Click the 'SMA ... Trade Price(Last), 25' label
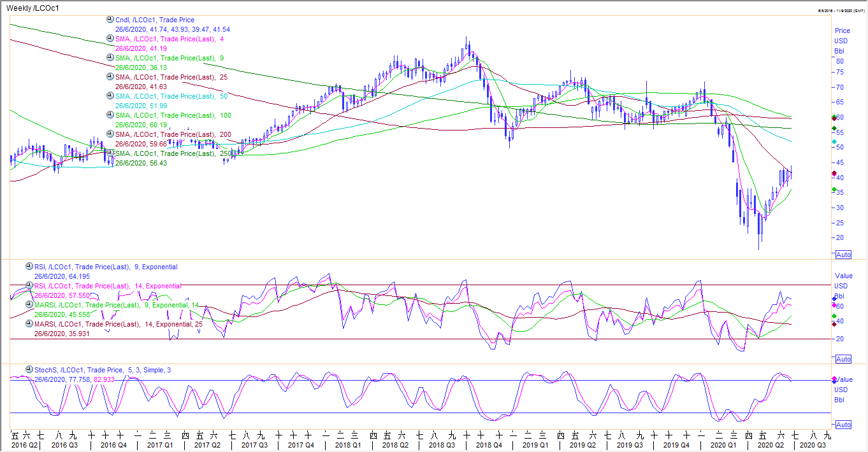This screenshot has height=452, width=868. [171, 78]
